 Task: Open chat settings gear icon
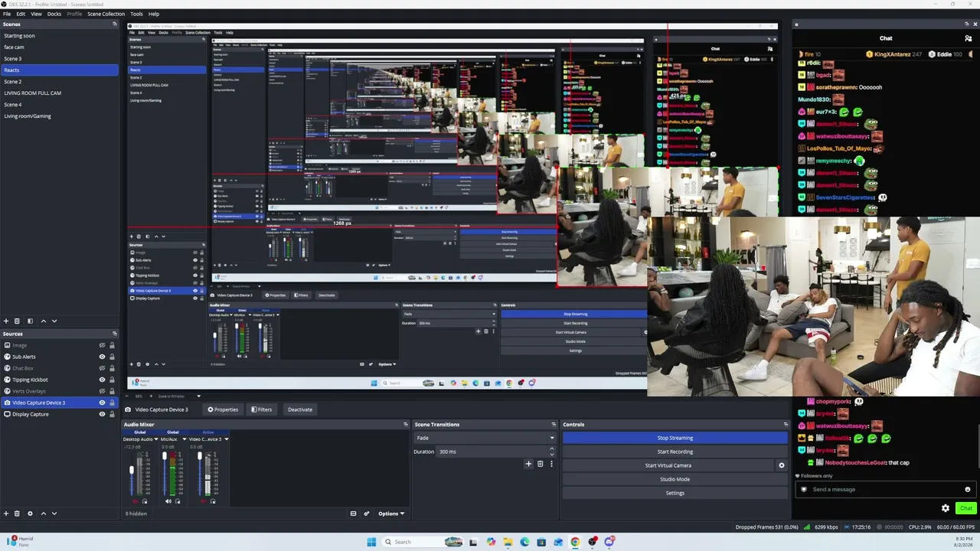point(946,508)
